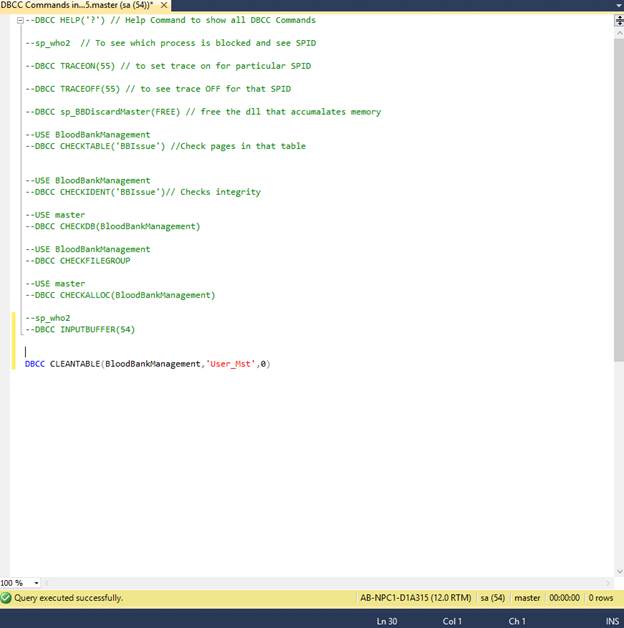This screenshot has width=624, height=628.
Task: Click the first sp_who2 blocked process comment
Action: [171, 43]
